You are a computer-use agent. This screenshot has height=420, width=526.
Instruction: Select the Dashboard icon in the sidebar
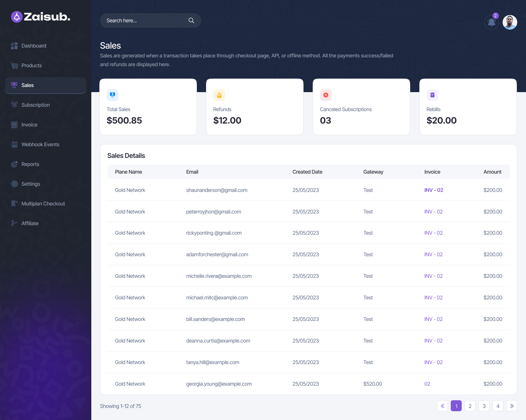point(15,46)
